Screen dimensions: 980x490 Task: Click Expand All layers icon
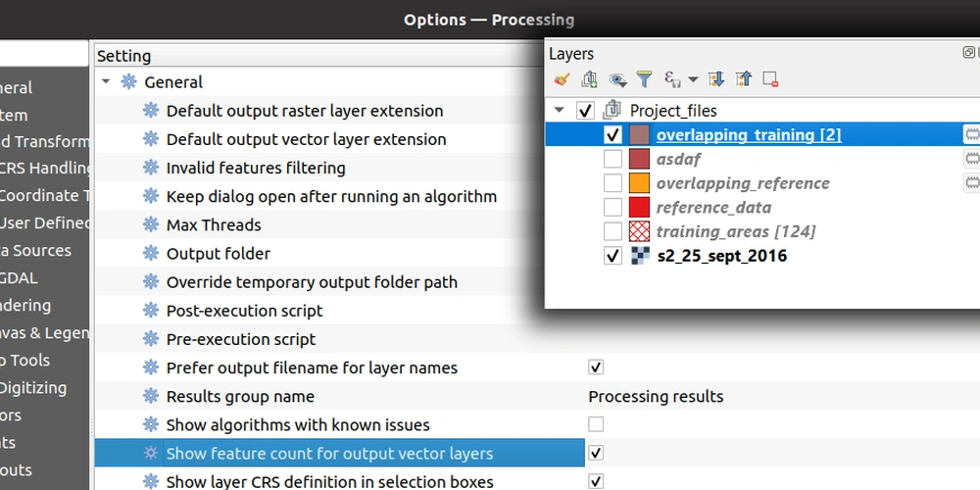click(715, 79)
